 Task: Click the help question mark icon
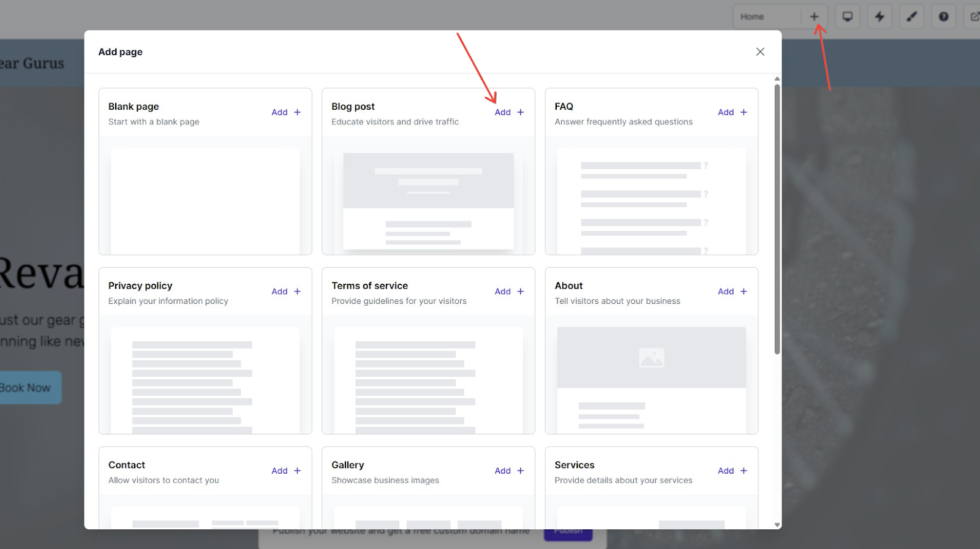click(944, 17)
